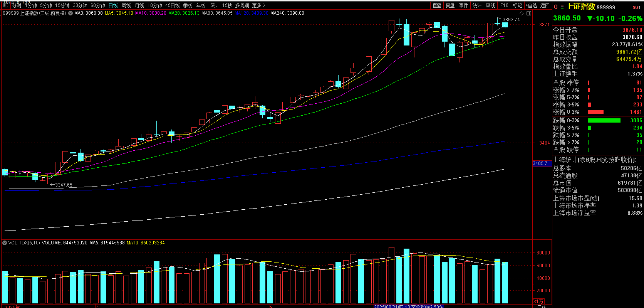Switch to the 60分钟 period tab
Viewport: 644px width, 308px height.
97,5
